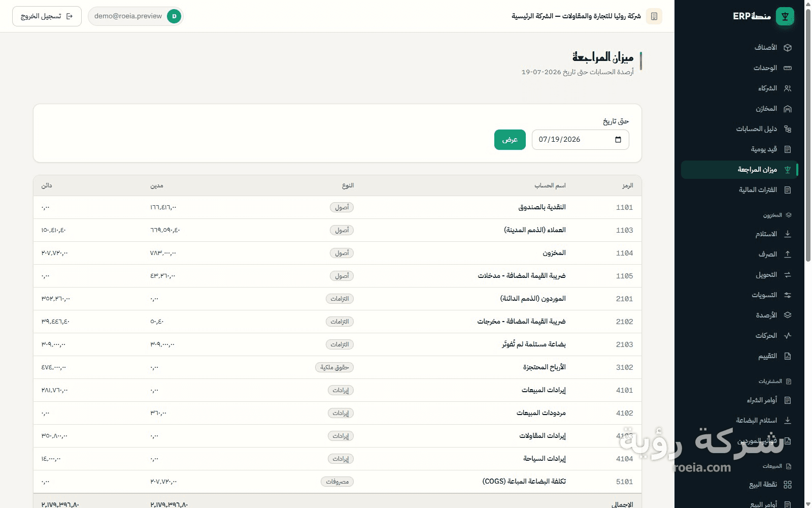Click the مدين column header
812x508 pixels.
[157, 186]
